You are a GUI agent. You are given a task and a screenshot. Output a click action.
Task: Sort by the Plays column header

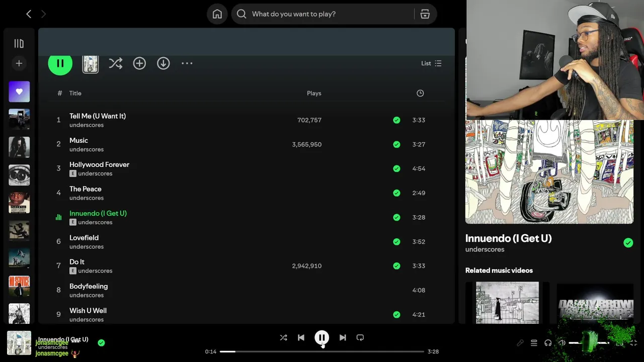click(x=314, y=93)
